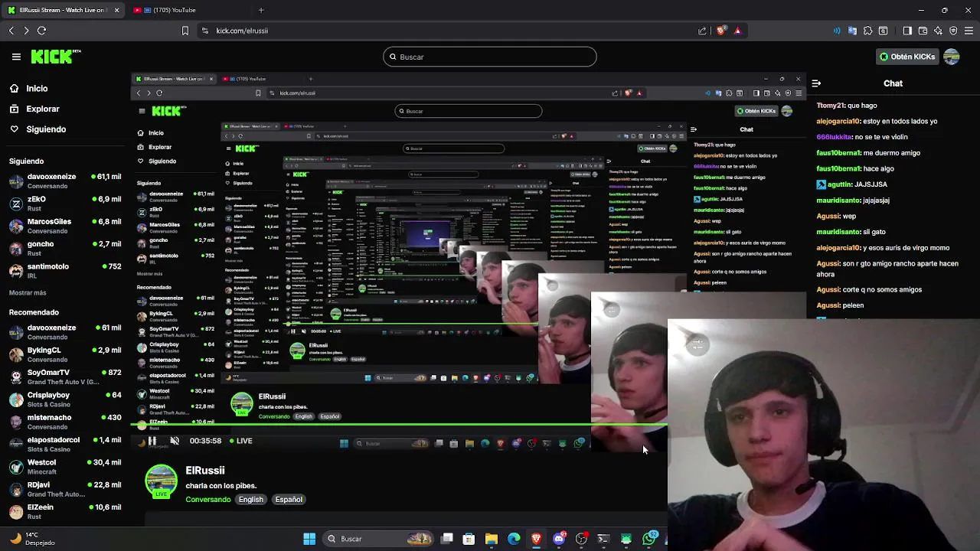Pause the live stream
Viewport: 980px width, 551px height.
coord(152,441)
